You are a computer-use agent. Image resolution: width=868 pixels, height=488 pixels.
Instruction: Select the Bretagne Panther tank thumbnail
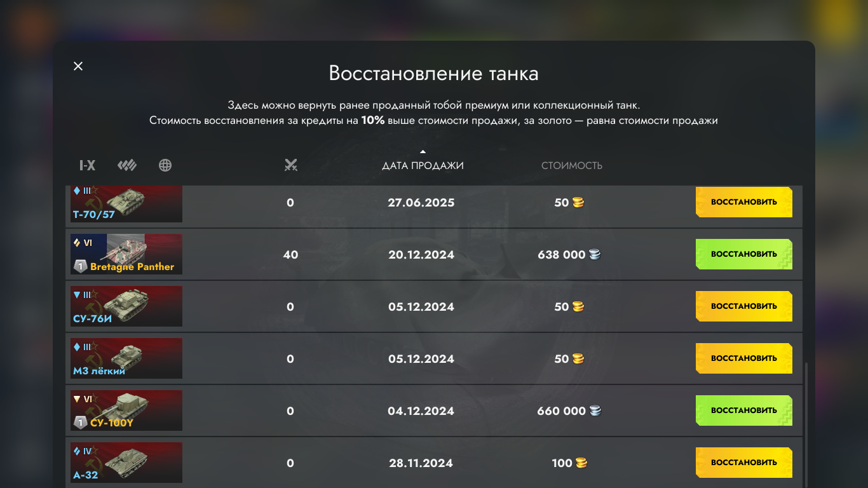point(126,254)
